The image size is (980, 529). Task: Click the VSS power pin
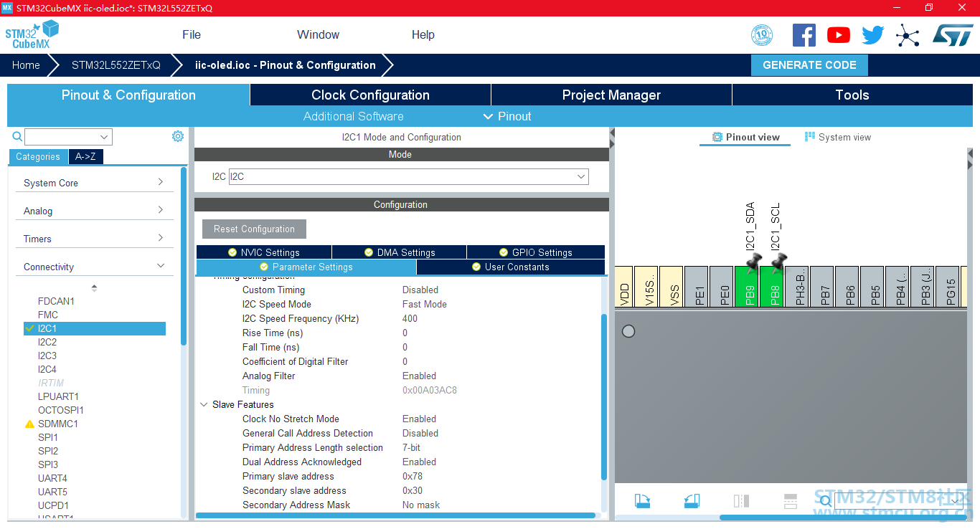tap(672, 287)
